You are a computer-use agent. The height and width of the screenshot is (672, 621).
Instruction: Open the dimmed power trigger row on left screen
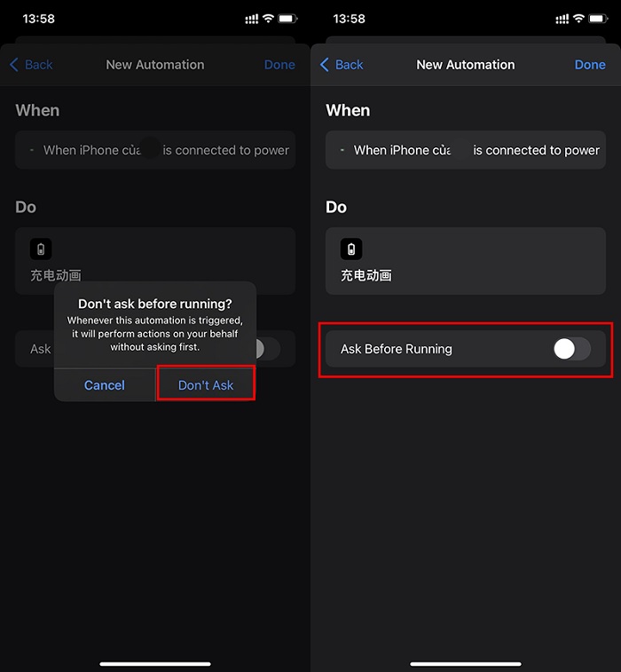point(155,150)
